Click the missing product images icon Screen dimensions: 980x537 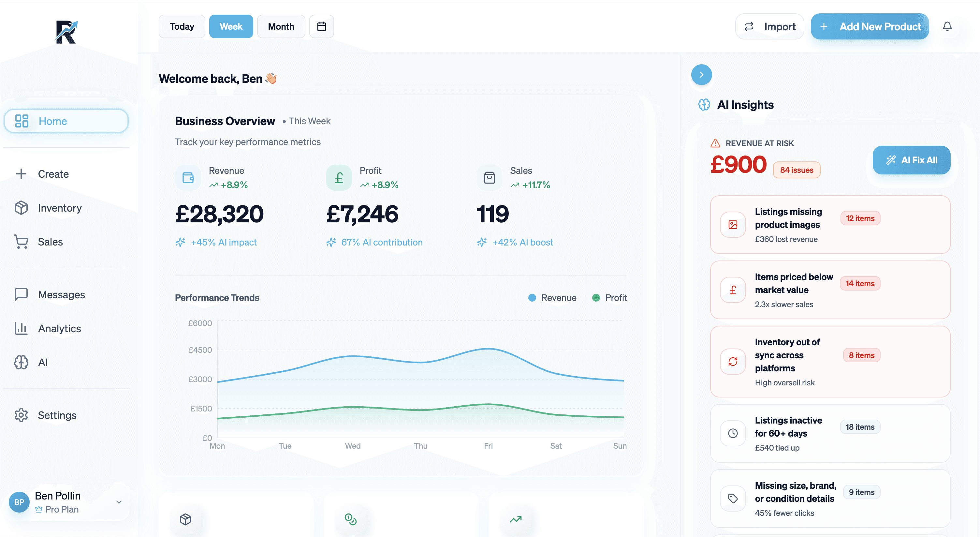(x=733, y=225)
